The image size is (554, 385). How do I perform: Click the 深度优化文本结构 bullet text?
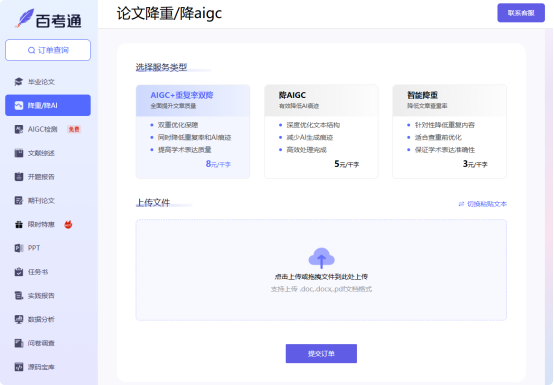[313, 125]
